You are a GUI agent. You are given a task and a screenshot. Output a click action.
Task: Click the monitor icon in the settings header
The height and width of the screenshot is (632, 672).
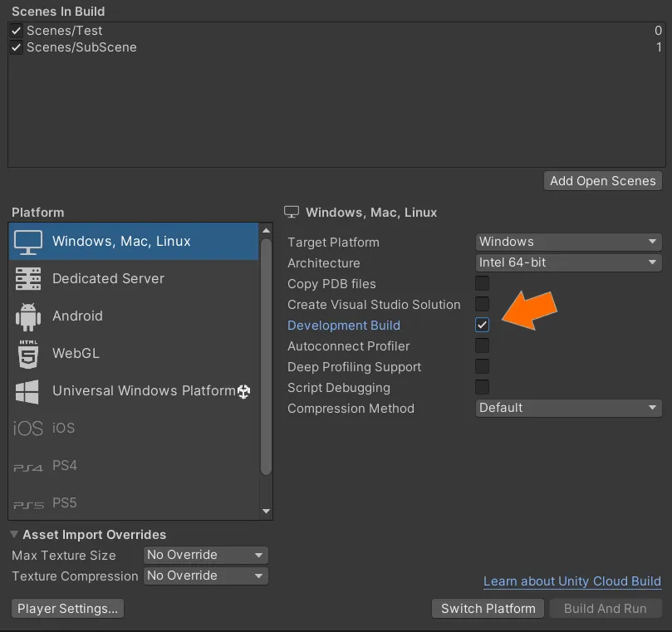[292, 212]
